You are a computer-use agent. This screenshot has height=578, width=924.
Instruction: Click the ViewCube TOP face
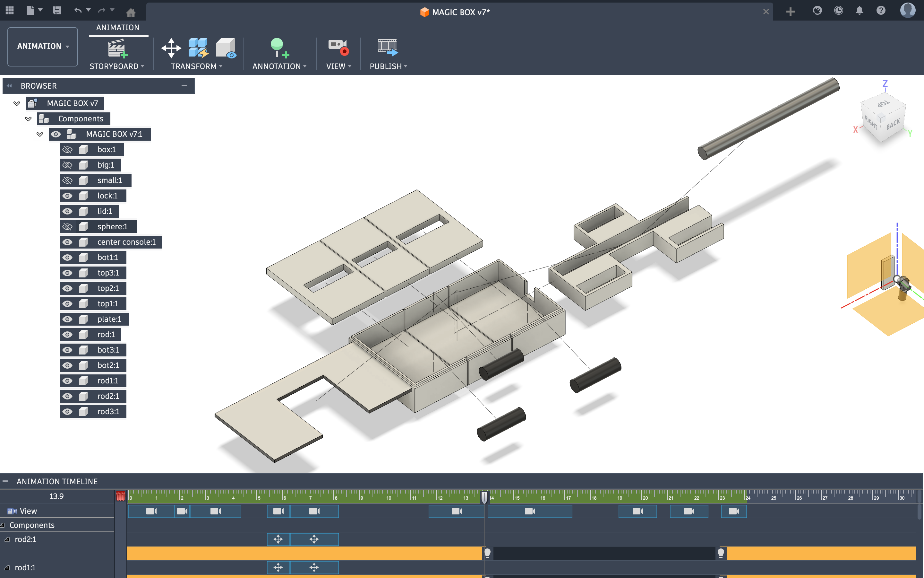pos(883,104)
